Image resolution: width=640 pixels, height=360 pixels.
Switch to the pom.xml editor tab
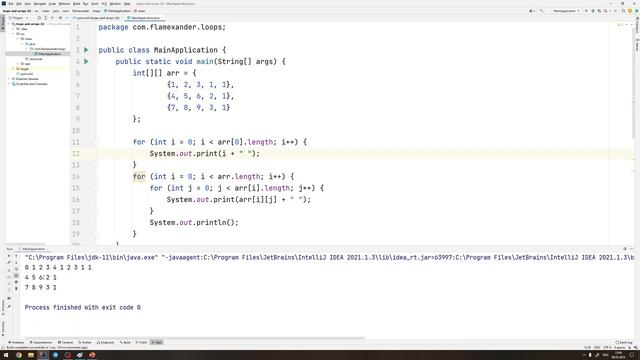[x=97, y=18]
